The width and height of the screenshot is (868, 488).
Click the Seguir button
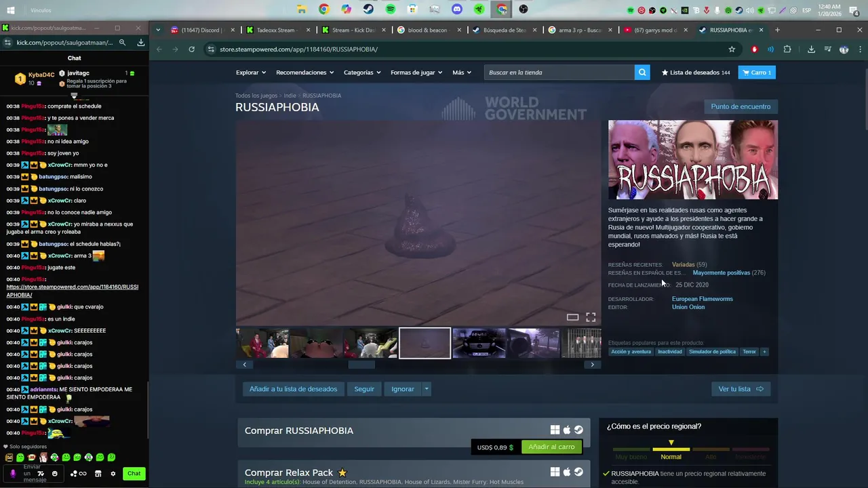(x=364, y=389)
